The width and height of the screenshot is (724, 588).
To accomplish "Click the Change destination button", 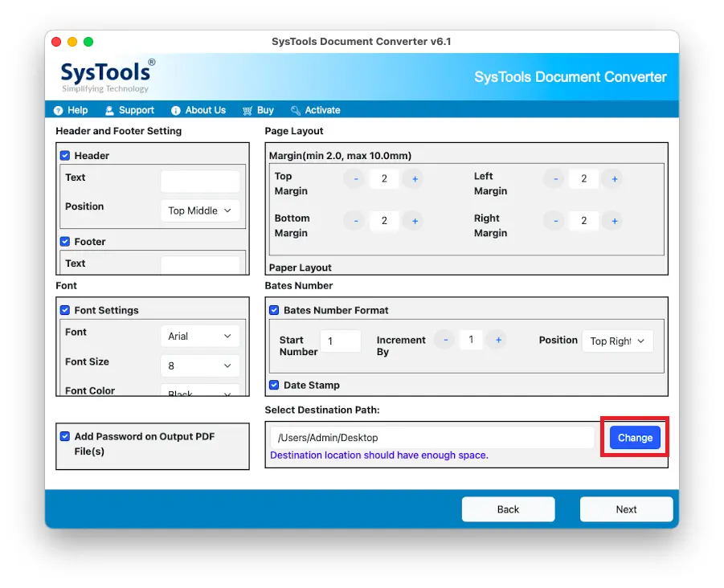I will 635,438.
